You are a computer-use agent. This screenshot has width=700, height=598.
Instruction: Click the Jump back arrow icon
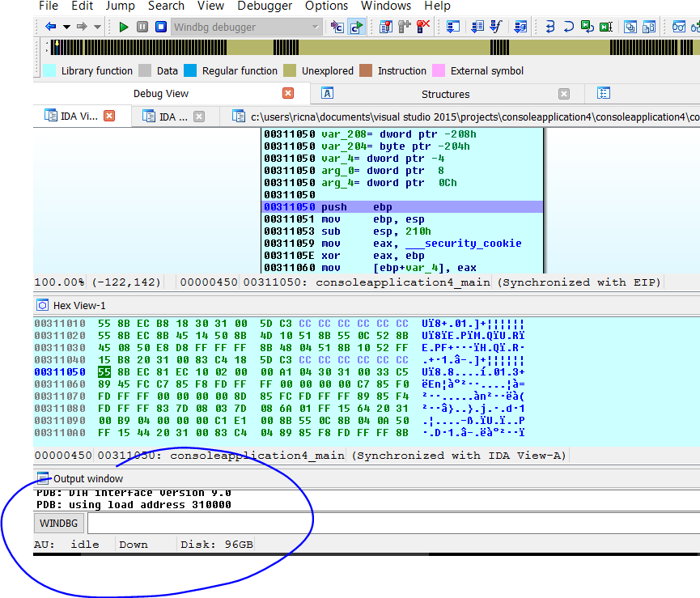(x=50, y=27)
